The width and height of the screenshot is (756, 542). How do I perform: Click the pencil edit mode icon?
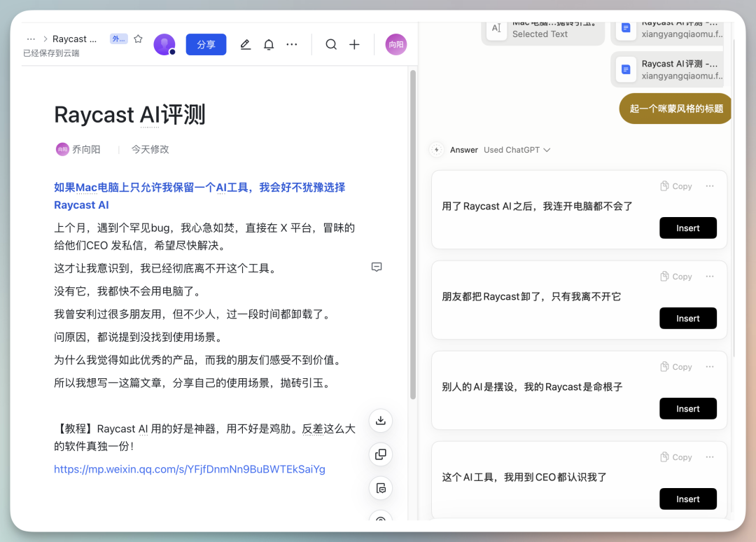(245, 45)
